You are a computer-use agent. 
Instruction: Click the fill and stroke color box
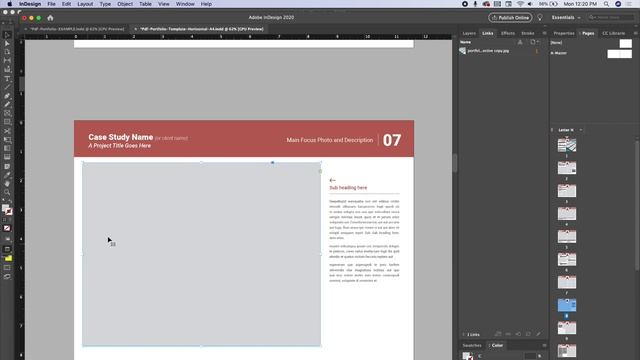point(7,210)
